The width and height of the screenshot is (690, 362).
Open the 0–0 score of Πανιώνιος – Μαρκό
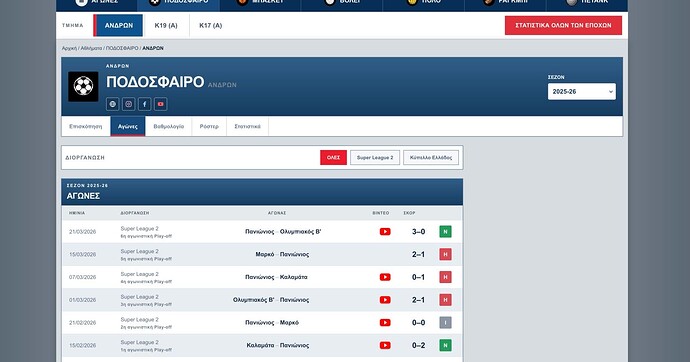[x=418, y=323]
